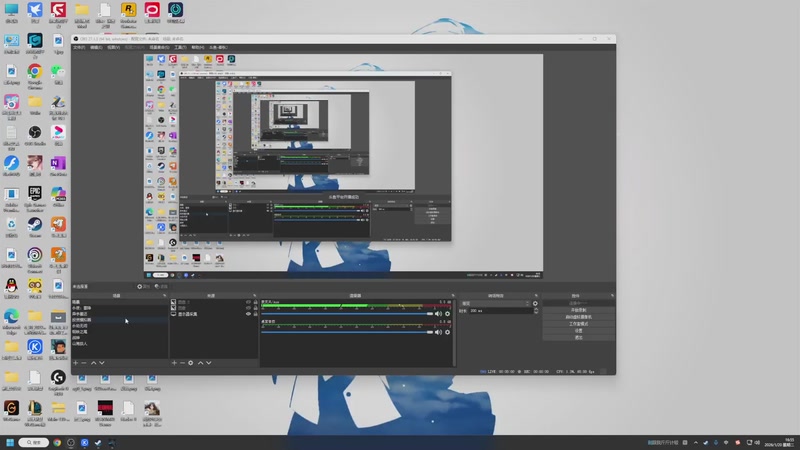Image resolution: width=800 pixels, height=450 pixels.
Task: Open the Flash desktop shortcut
Action: (x=11, y=167)
